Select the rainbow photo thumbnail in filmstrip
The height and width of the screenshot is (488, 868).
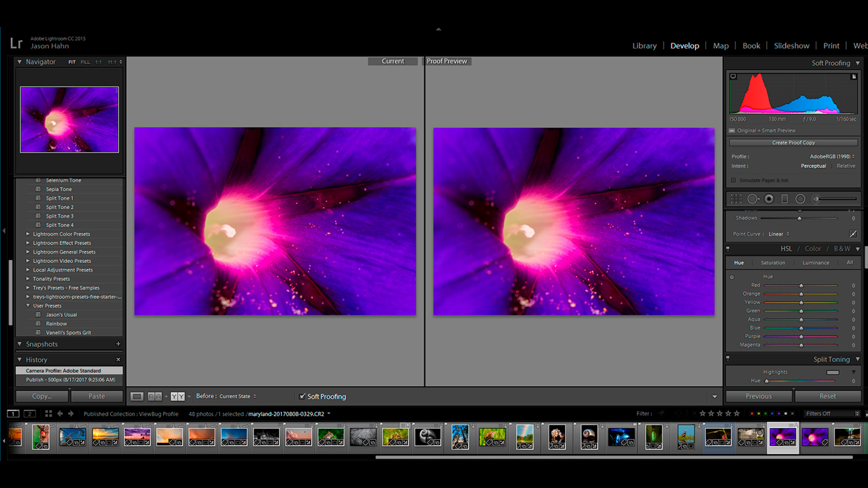tap(524, 437)
